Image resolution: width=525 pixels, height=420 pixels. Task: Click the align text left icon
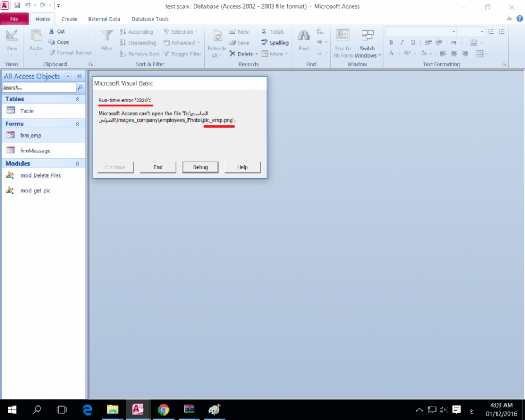point(443,54)
